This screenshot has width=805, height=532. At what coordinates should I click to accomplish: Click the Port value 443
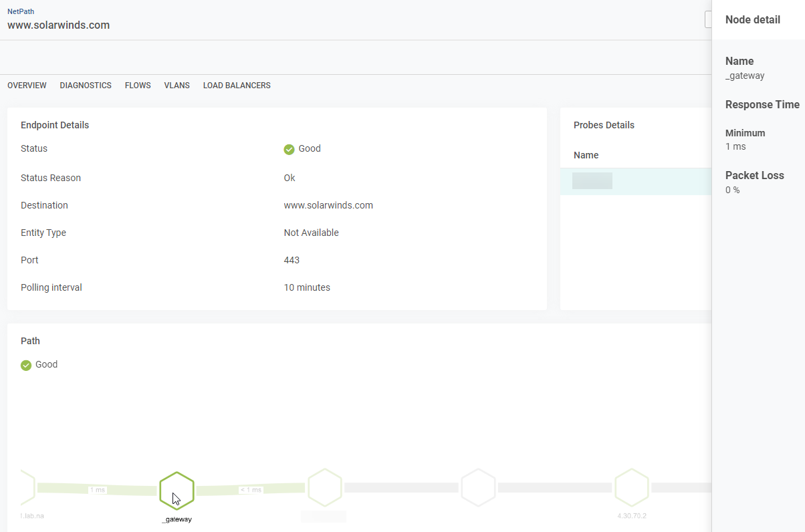coord(292,260)
